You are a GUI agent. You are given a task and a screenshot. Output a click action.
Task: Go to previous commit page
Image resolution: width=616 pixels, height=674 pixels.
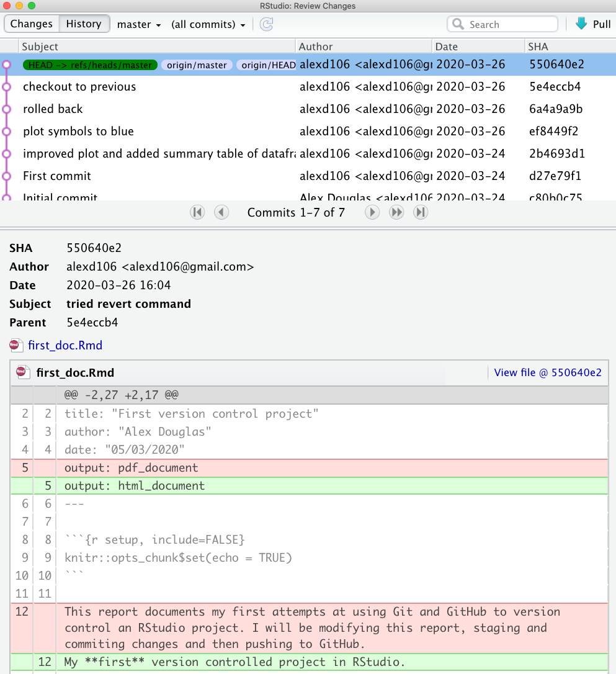[x=221, y=212]
